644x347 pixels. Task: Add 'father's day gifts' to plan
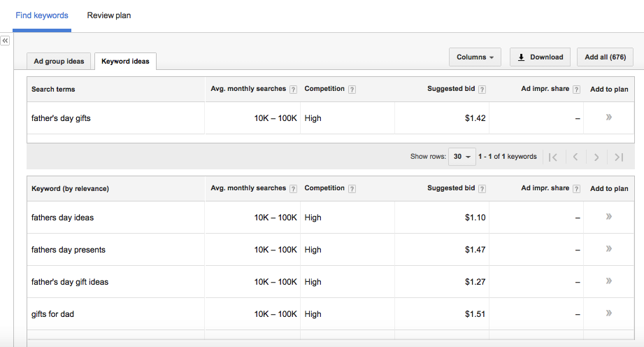click(609, 118)
